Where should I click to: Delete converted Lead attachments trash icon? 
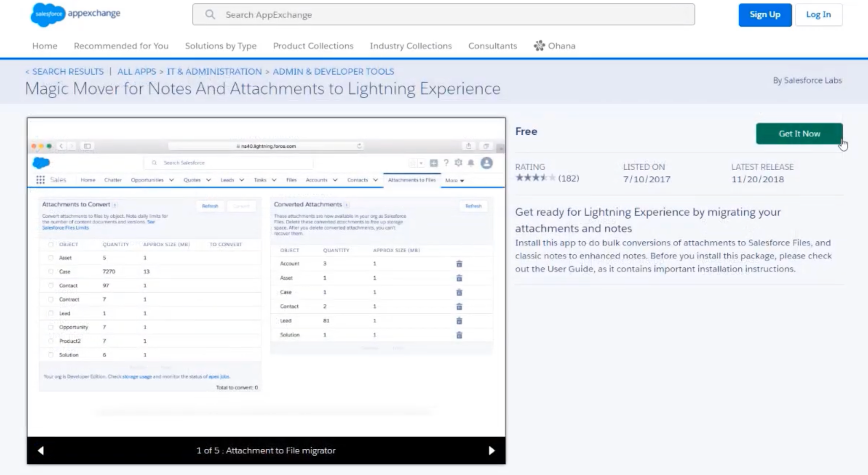tap(459, 320)
